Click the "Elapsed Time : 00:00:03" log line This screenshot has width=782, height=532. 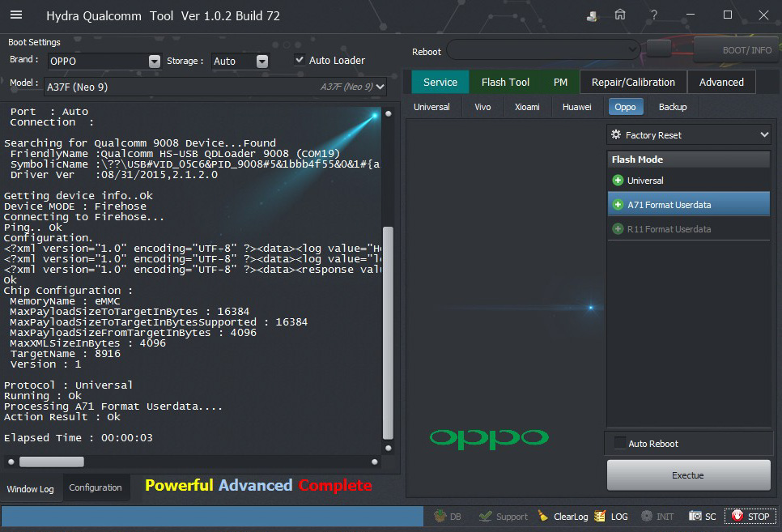click(x=79, y=438)
